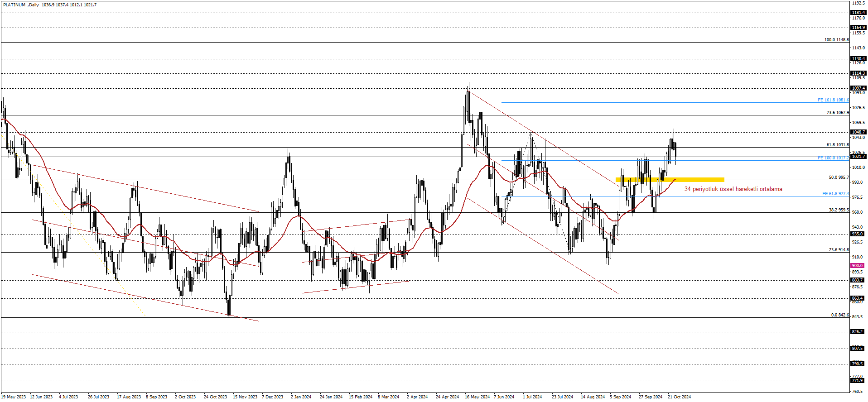Image resolution: width=868 pixels, height=402 pixels.
Task: Click the '15 Nov 2023' date label
Action: (245, 397)
